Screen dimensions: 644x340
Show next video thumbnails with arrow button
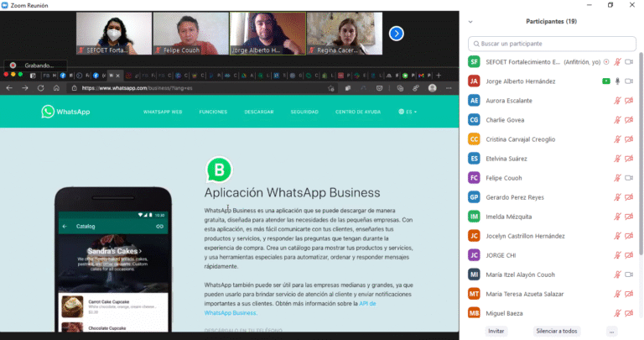pyautogui.click(x=397, y=34)
